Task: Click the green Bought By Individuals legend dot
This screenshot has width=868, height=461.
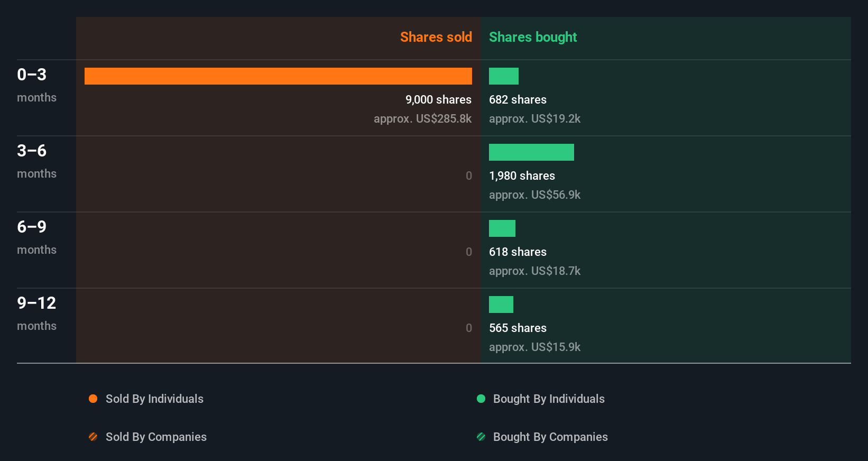Action: tap(481, 399)
